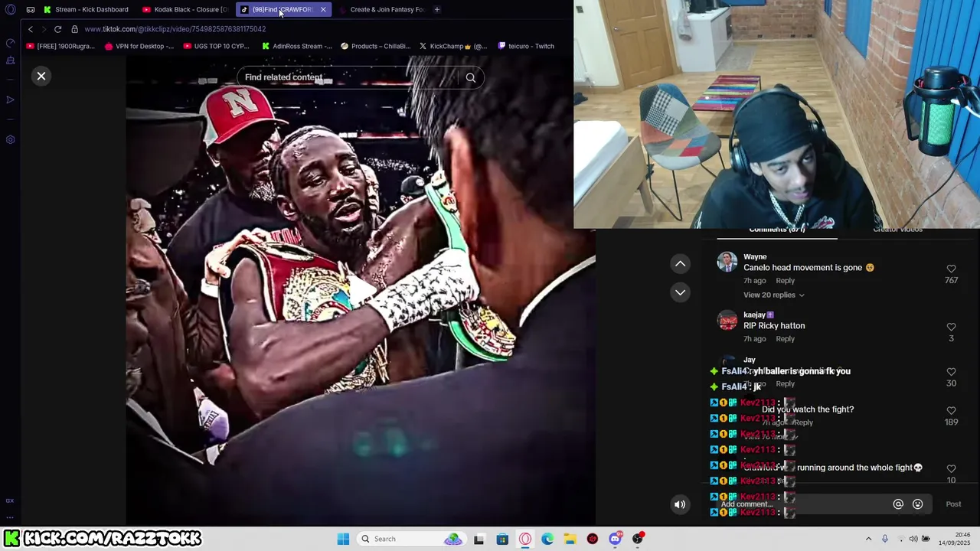Open Opera sidebar settings gear icon
The height and width of the screenshot is (551, 980).
tap(10, 140)
